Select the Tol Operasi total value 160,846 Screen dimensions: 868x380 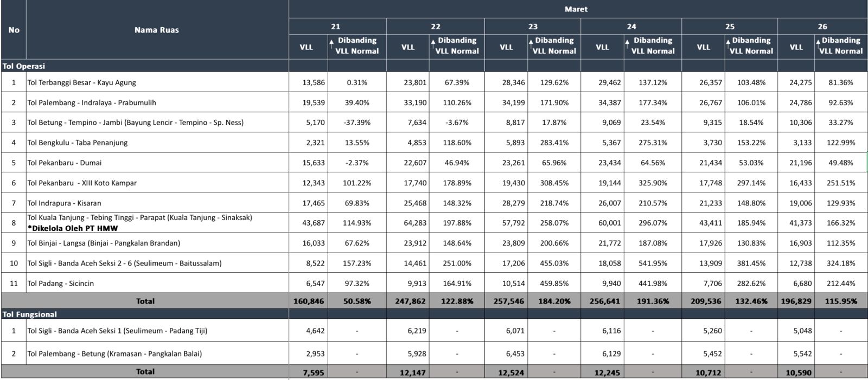[309, 301]
